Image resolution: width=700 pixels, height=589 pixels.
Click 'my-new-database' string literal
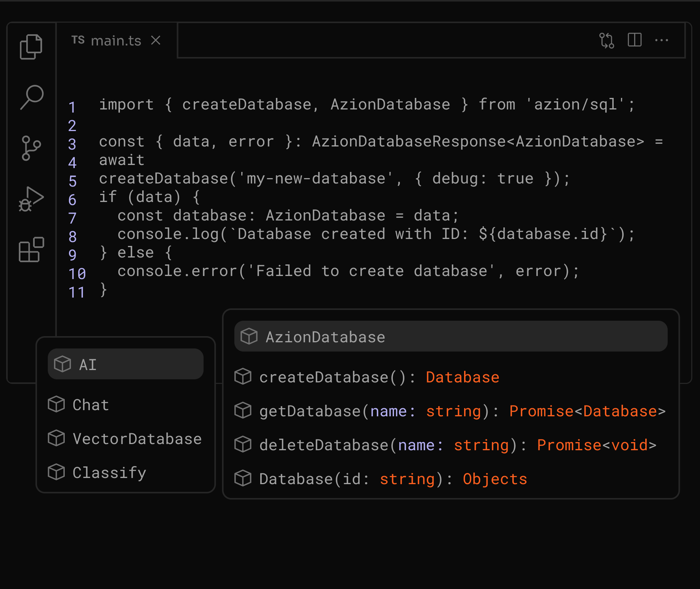(x=316, y=178)
